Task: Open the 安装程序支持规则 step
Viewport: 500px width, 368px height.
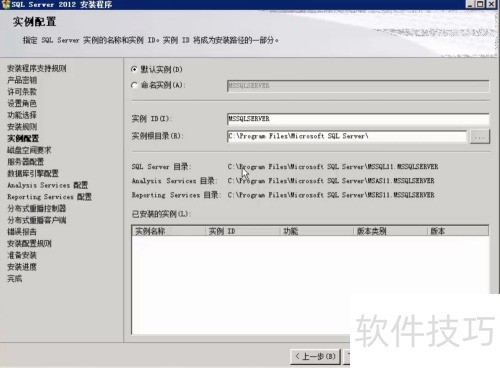Action: click(37, 69)
